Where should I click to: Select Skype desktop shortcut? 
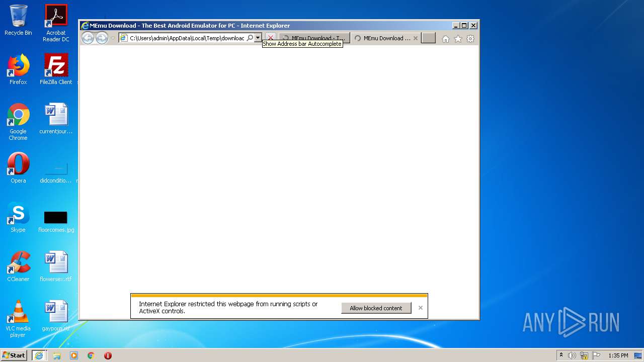(x=18, y=217)
